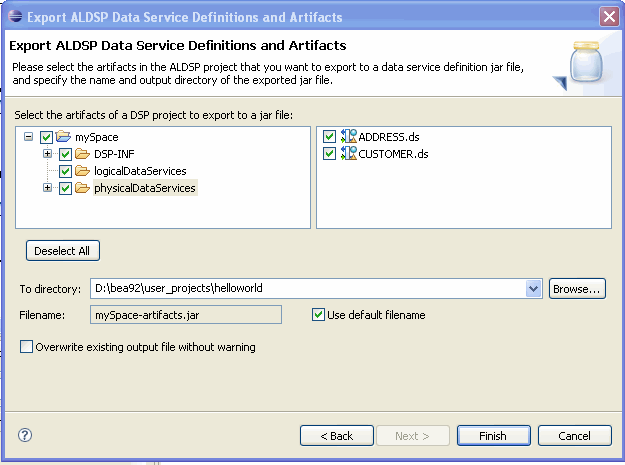This screenshot has height=465, width=625.
Task: Uncheck the physicalDataServices checkbox
Action: (x=65, y=188)
